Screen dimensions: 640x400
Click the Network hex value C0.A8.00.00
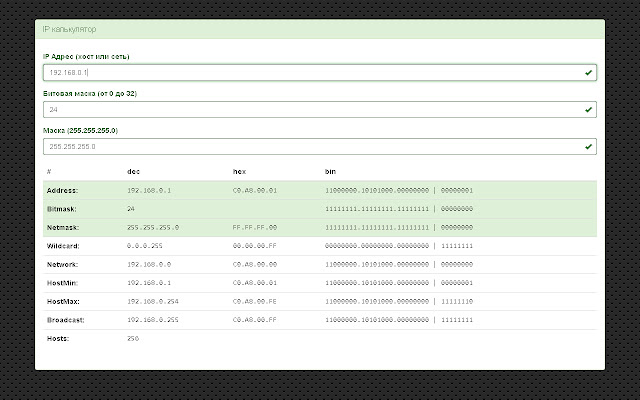255,264
